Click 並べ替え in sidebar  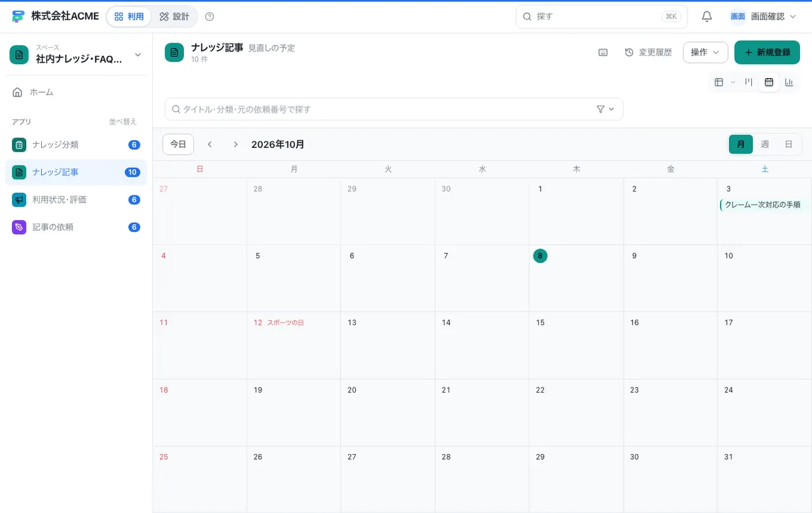(x=123, y=122)
